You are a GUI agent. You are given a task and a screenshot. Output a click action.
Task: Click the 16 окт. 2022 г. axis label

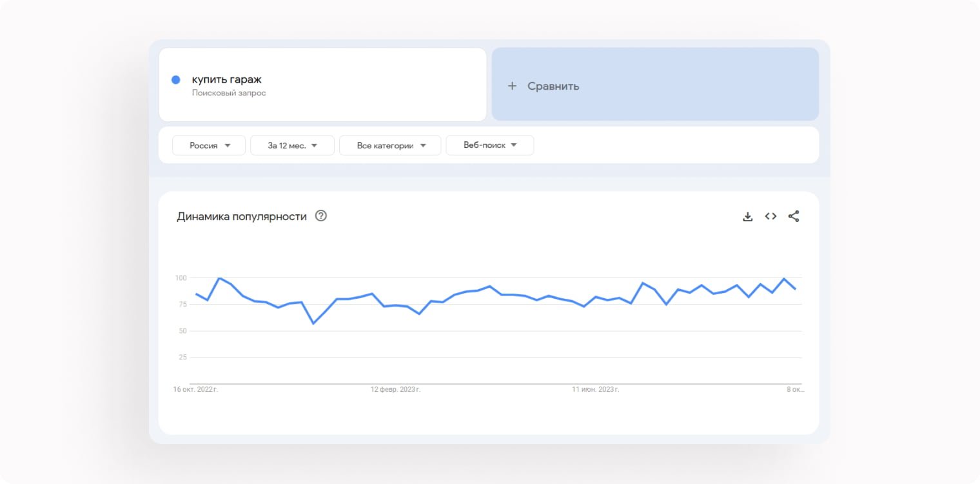195,390
